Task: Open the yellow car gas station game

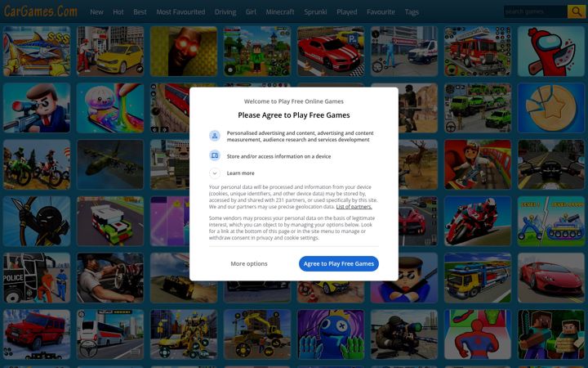Action: pos(110,51)
